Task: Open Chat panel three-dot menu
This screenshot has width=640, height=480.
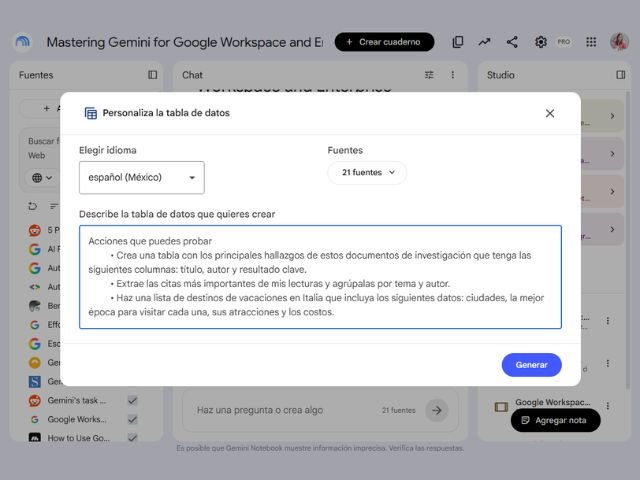Action: click(x=453, y=75)
